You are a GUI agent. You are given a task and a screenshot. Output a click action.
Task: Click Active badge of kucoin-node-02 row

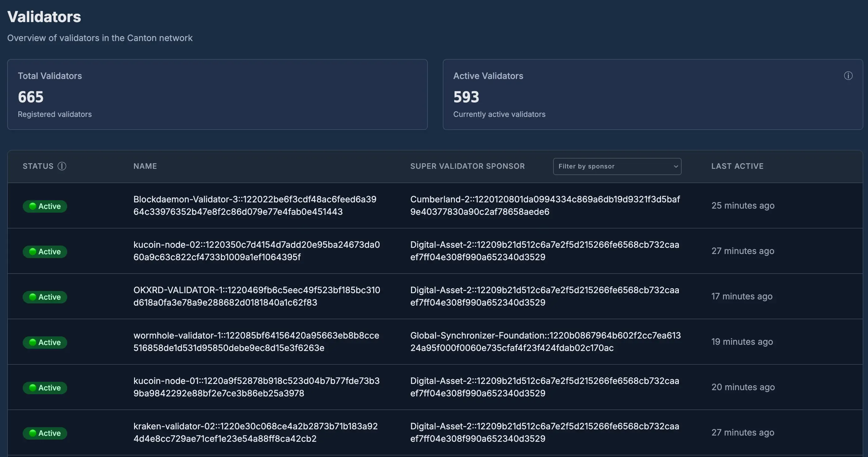45,252
